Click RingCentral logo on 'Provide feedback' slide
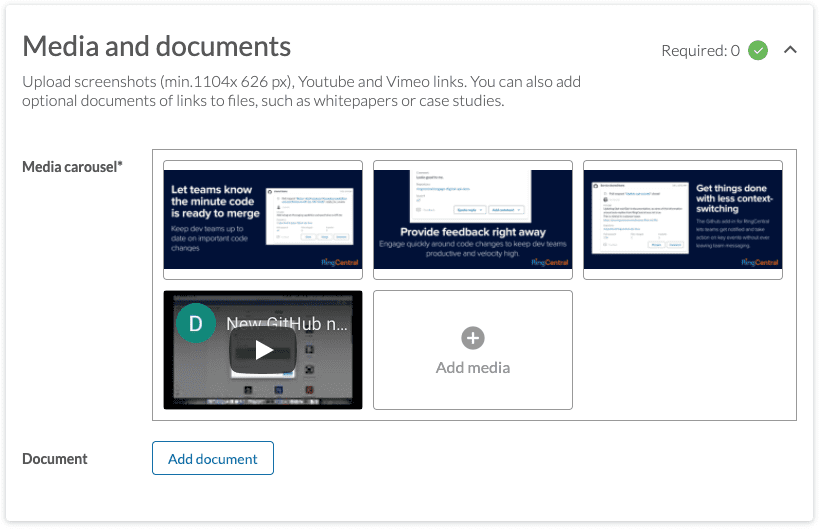821x529 pixels. (548, 262)
